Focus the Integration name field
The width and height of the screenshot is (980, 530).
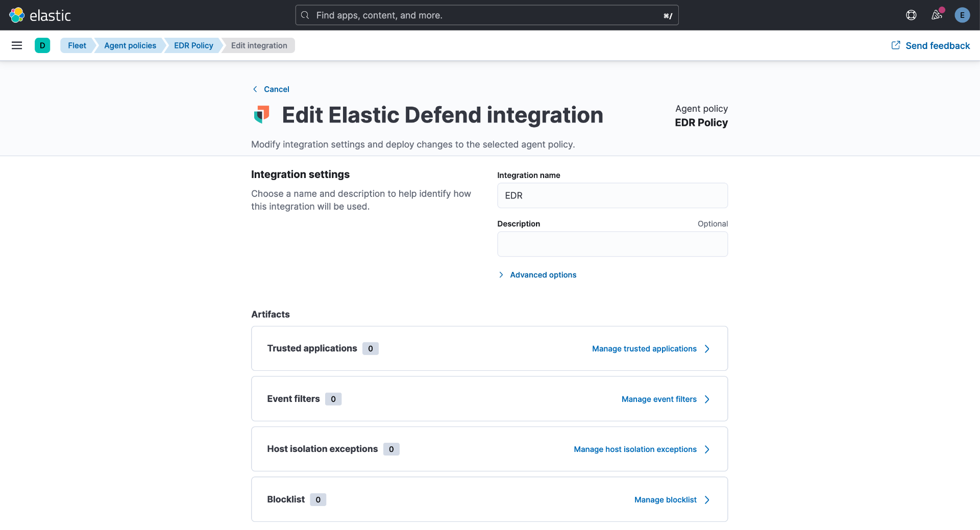point(612,195)
